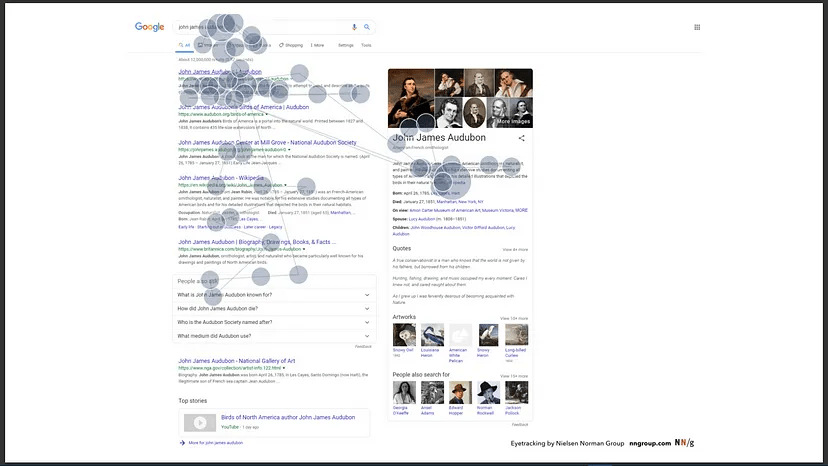Open the large Audubon portrait with rifle
The width and height of the screenshot is (828, 466).
point(411,98)
